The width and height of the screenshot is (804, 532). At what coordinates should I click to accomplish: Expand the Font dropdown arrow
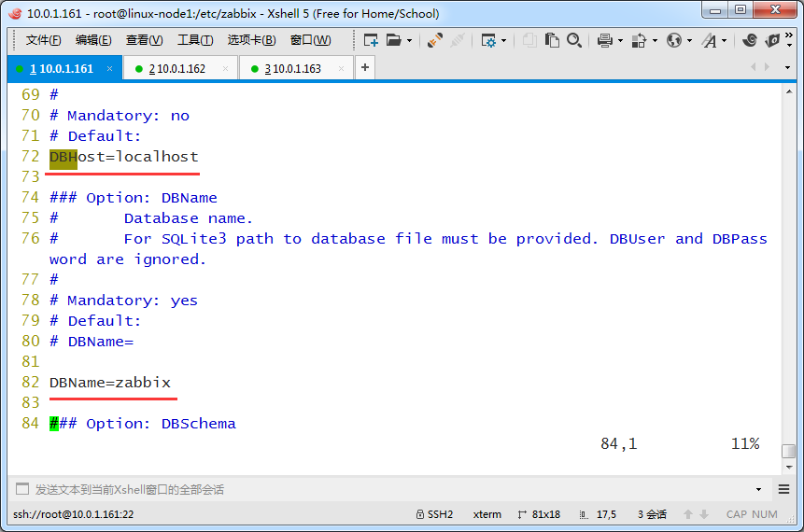coord(724,40)
